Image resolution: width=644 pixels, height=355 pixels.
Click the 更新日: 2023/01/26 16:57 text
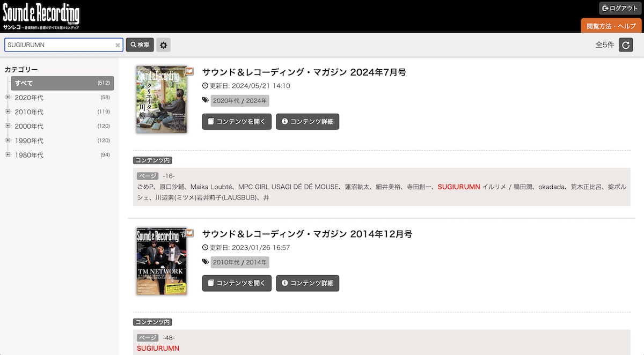click(x=250, y=248)
